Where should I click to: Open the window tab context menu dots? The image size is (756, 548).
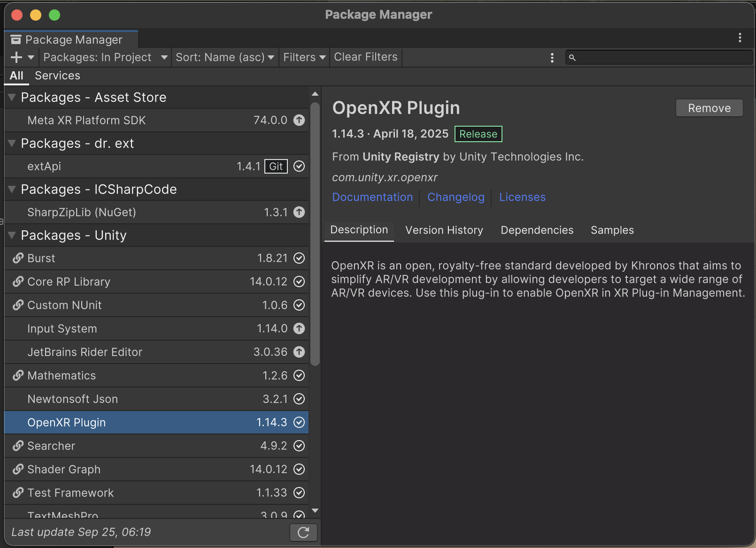pyautogui.click(x=740, y=38)
